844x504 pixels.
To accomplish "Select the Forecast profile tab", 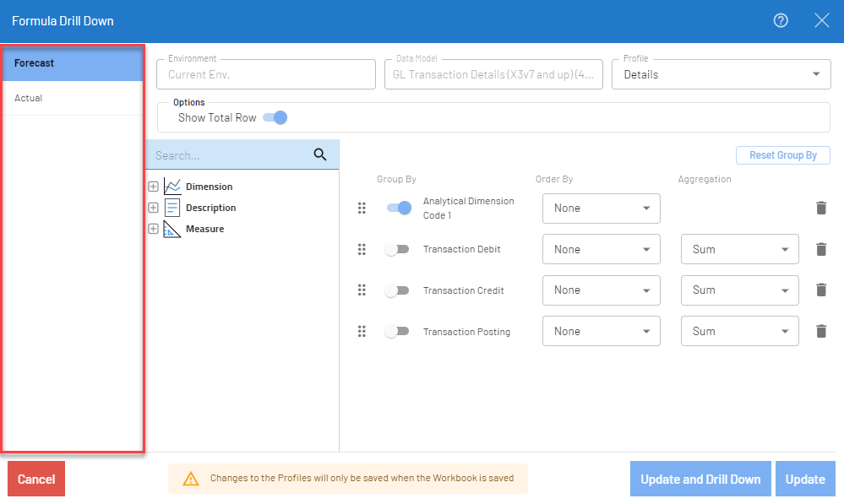I will point(72,63).
